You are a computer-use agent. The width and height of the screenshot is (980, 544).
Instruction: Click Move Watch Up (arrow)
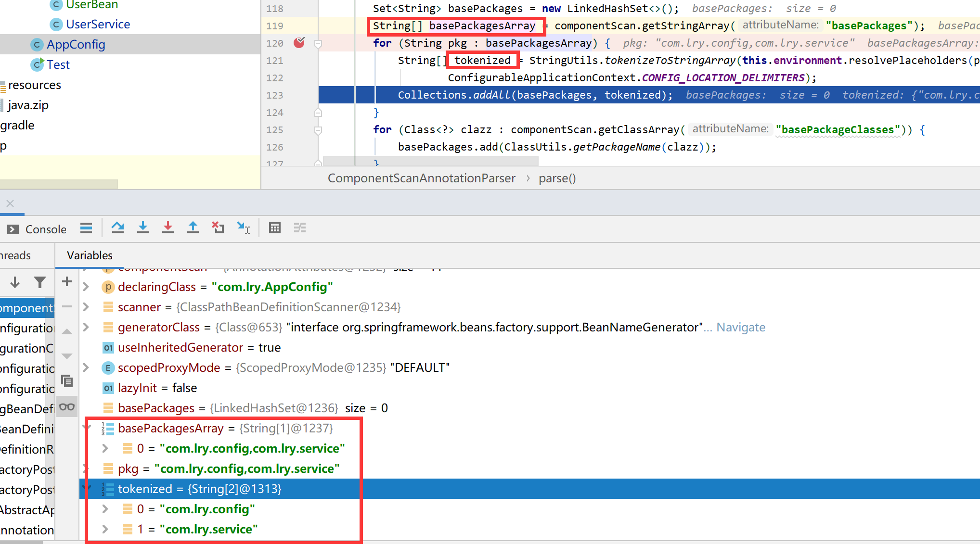[67, 331]
